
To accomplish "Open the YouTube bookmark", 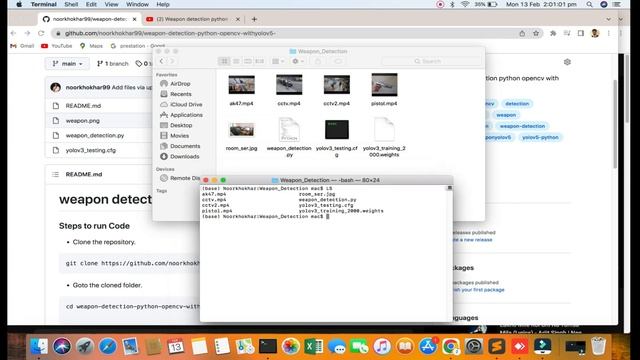I will tap(57, 46).
